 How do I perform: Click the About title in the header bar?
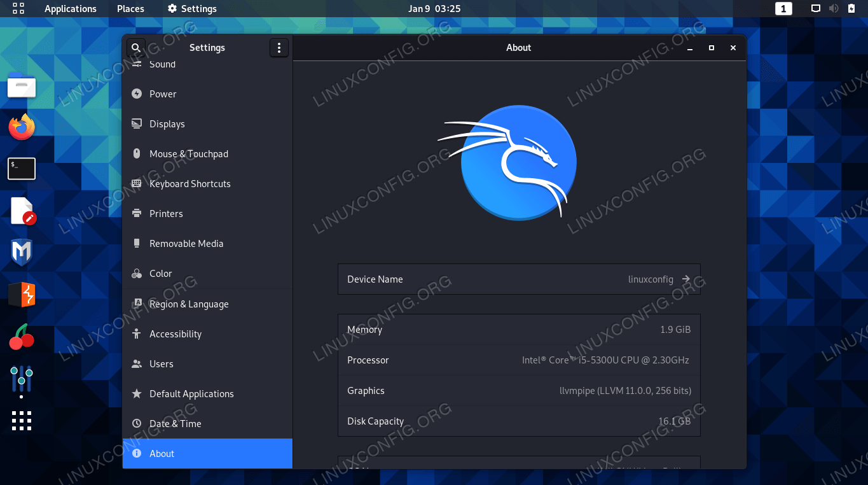click(x=519, y=48)
